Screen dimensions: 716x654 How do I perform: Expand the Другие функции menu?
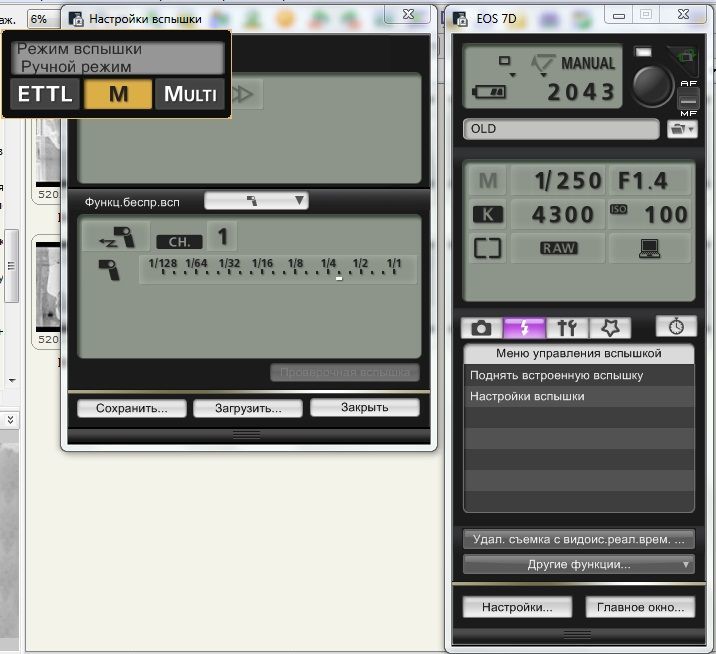tap(579, 564)
